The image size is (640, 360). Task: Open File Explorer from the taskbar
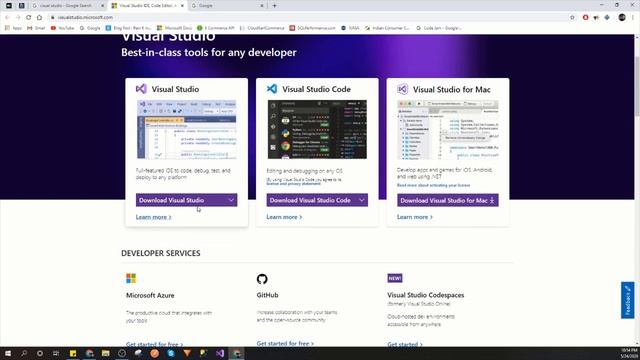pyautogui.click(x=106, y=353)
